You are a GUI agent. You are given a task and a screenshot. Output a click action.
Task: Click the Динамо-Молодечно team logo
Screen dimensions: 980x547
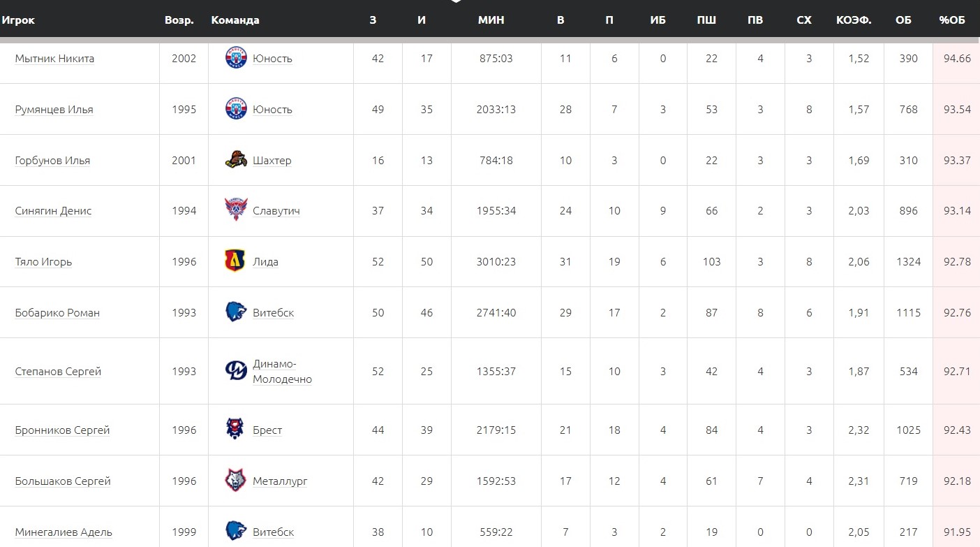(x=236, y=371)
